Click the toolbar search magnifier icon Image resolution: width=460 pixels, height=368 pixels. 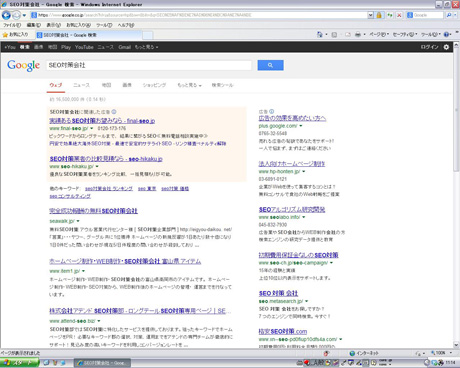[449, 15]
